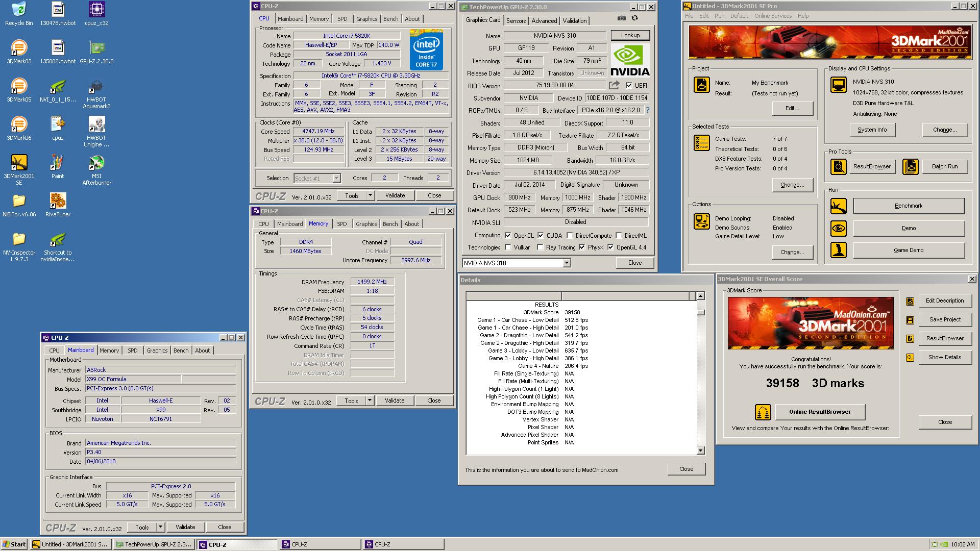Open the Socket #1 selection dropdown
Viewport: 980px width, 551px height.
click(336, 178)
